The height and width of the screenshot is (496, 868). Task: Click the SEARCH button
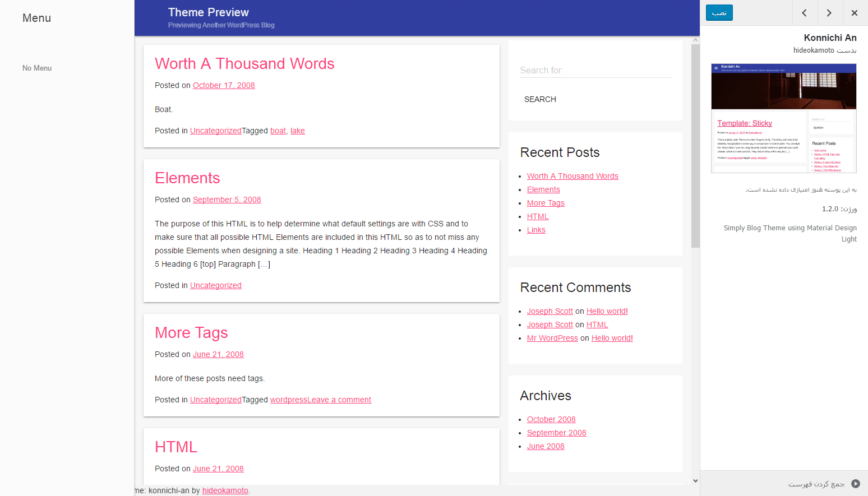pyautogui.click(x=540, y=99)
